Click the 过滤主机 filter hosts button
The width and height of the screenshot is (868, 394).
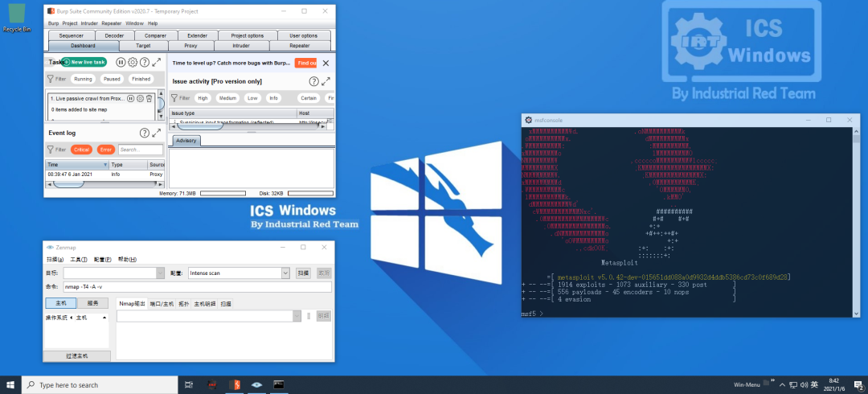click(77, 355)
